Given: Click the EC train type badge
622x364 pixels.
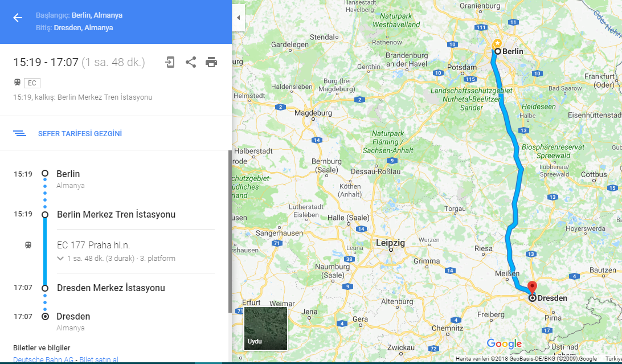Looking at the screenshot, I should tap(32, 83).
